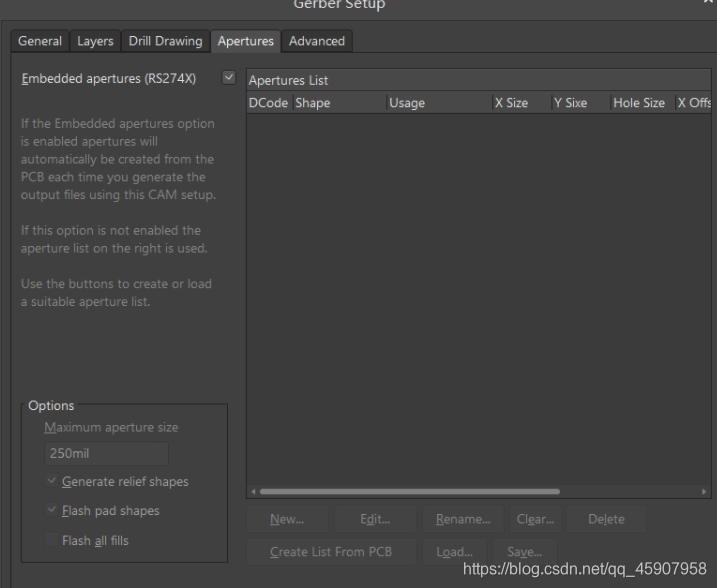Viewport: 717px width, 588px height.
Task: Open the Advanced tab
Action: click(317, 41)
